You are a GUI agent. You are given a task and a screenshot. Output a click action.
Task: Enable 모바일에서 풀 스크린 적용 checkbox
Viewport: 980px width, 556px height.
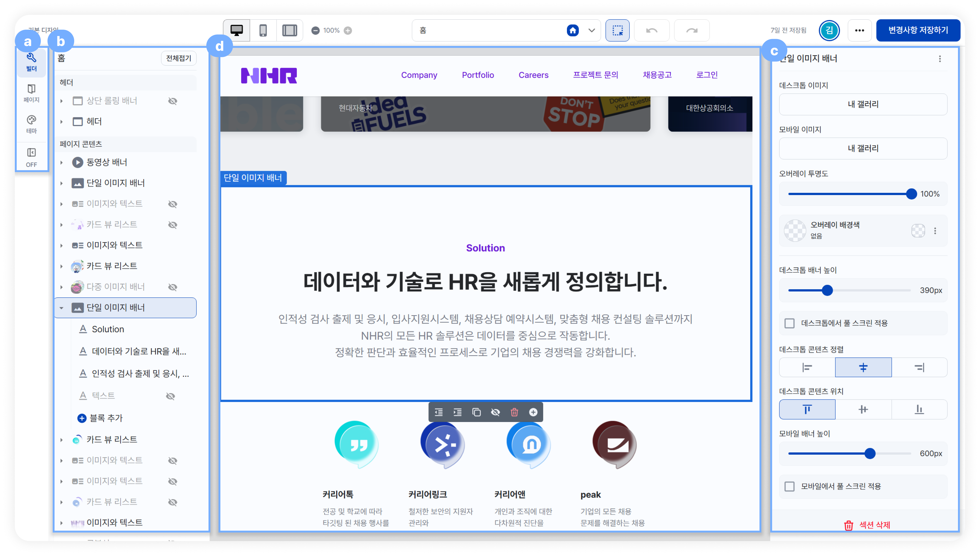pos(789,486)
